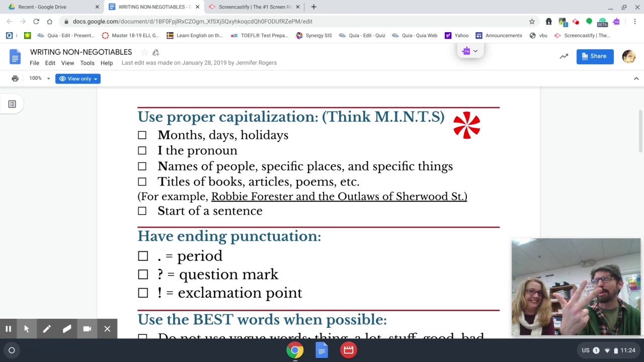Image resolution: width=644 pixels, height=362 pixels.
Task: Open the Synergy SIS bookmark
Action: pos(314,36)
